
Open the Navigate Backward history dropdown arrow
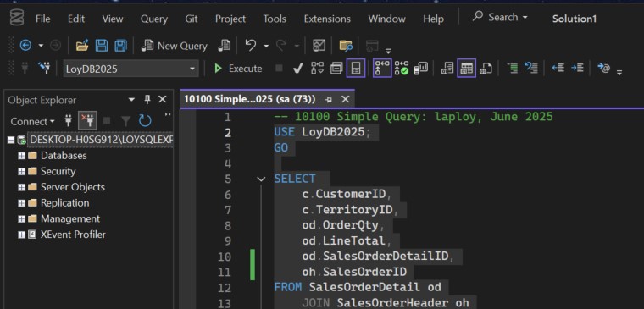pyautogui.click(x=41, y=46)
